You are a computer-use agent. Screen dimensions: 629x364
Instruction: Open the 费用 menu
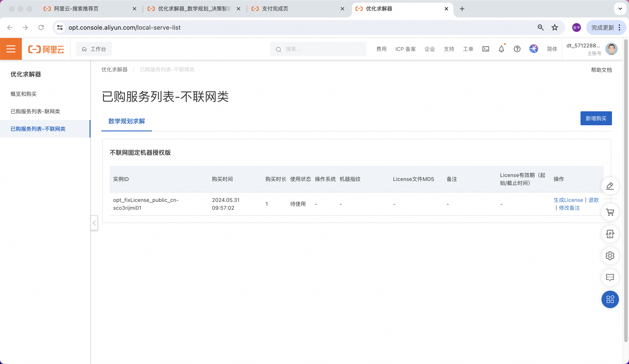(x=381, y=49)
